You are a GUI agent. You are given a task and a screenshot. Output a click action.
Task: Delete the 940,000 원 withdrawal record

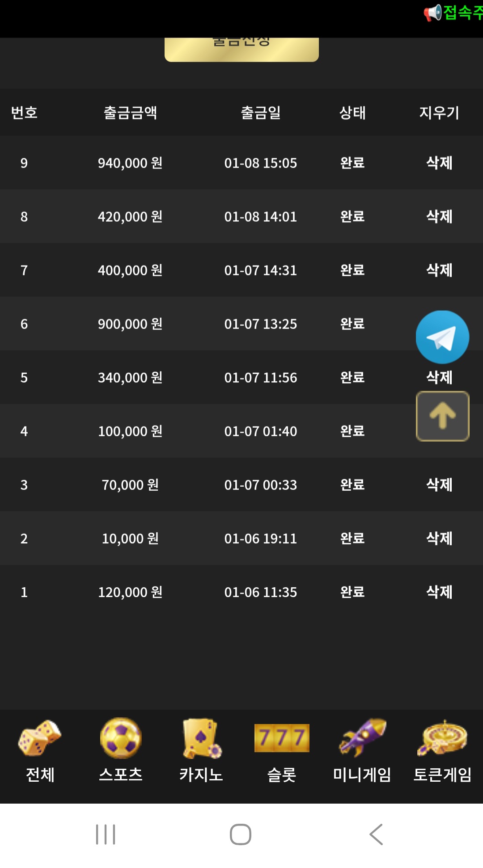click(439, 163)
